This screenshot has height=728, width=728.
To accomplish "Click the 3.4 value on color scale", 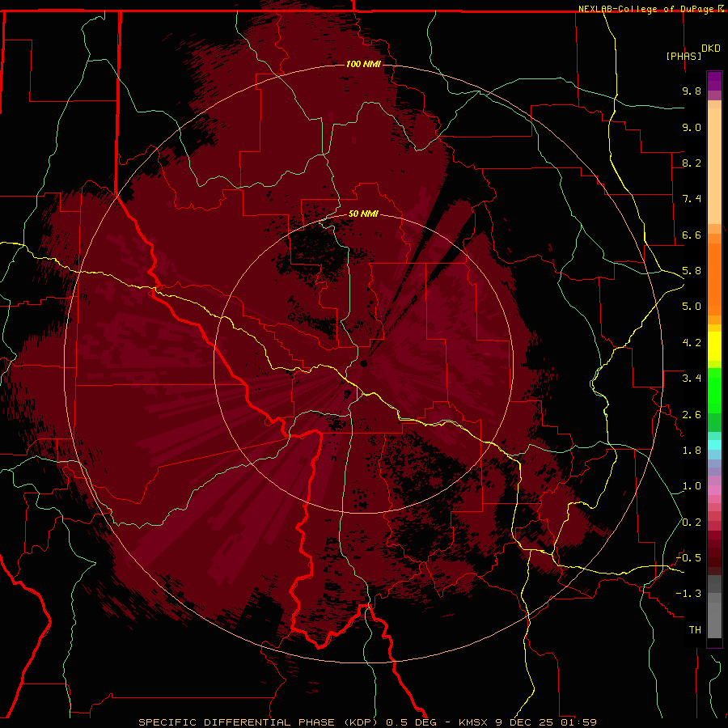I will [x=692, y=379].
